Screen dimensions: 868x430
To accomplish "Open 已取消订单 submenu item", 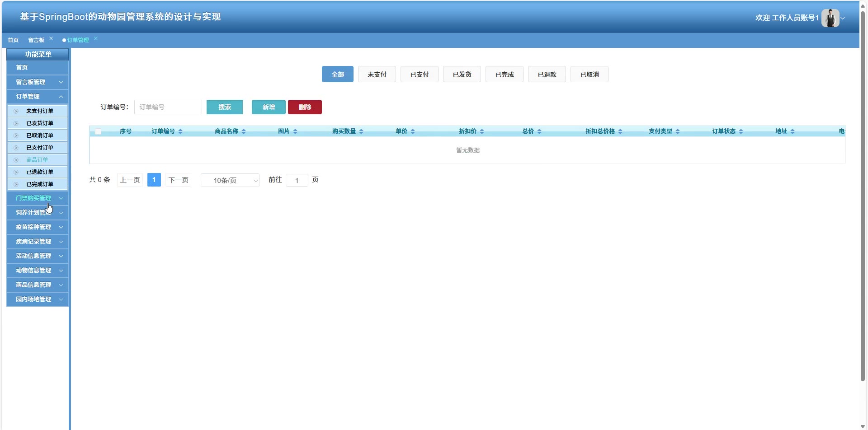I will tap(38, 135).
